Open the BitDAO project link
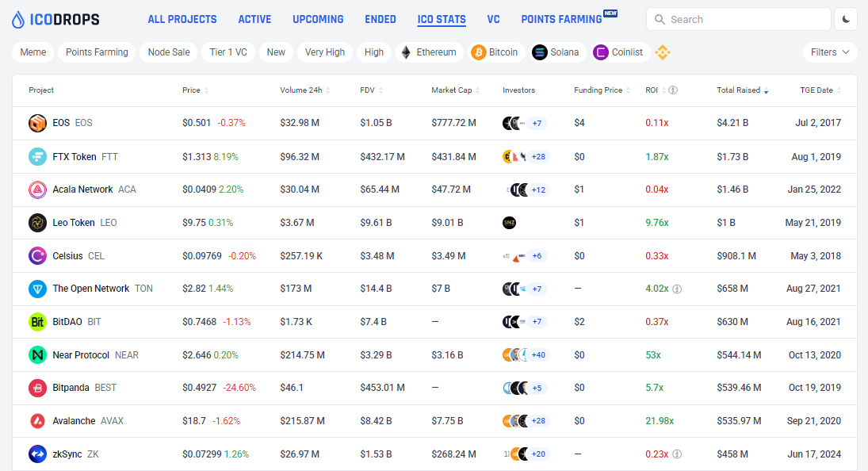 click(67, 322)
